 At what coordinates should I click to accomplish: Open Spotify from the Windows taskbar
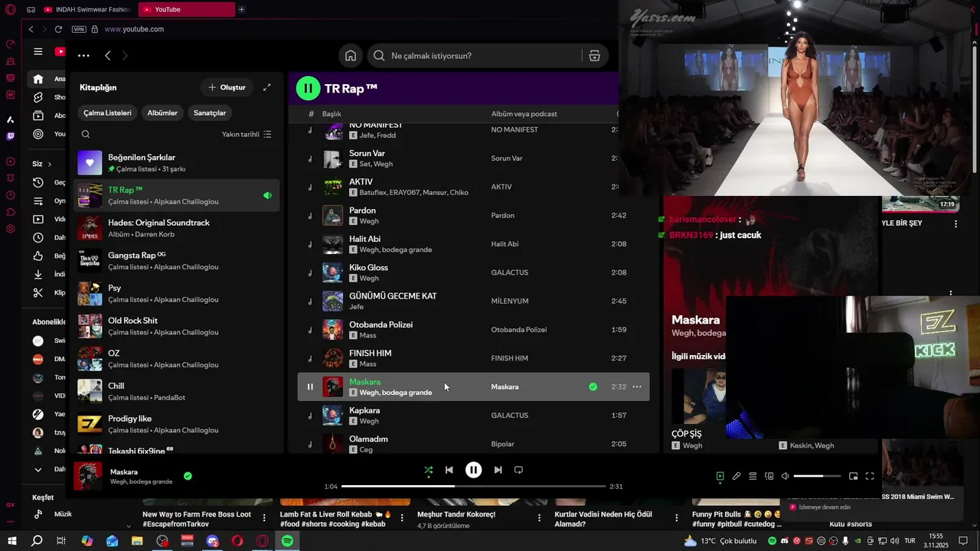pos(287,541)
